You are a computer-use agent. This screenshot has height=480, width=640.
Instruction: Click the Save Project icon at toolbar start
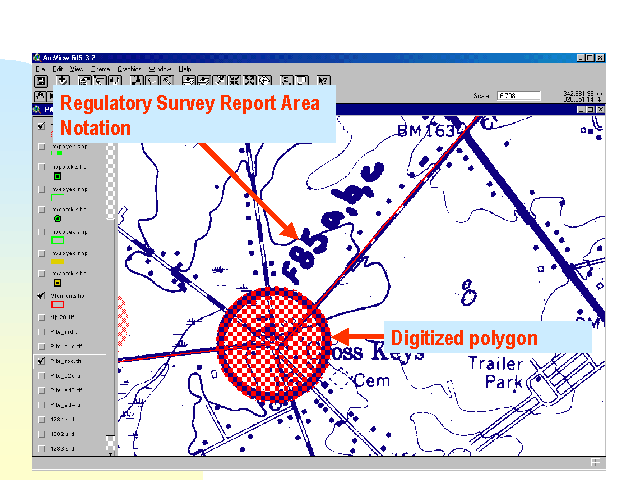point(41,80)
